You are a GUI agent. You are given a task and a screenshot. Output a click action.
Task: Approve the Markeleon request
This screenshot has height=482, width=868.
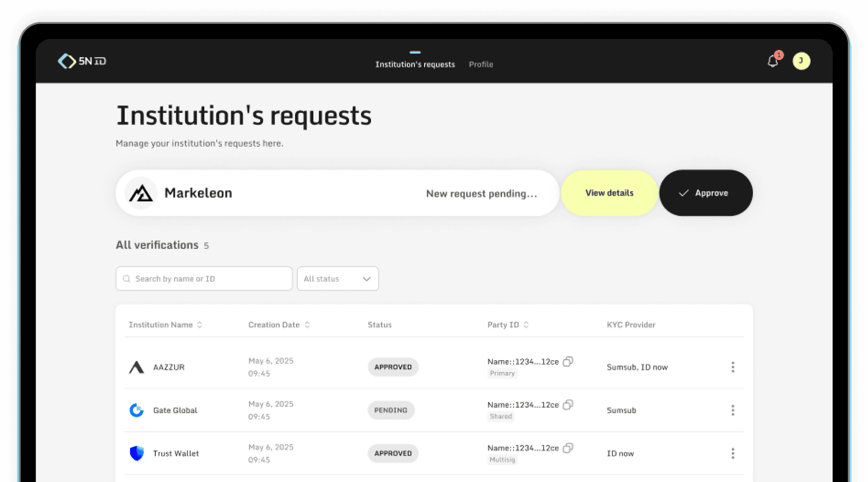[x=705, y=193]
